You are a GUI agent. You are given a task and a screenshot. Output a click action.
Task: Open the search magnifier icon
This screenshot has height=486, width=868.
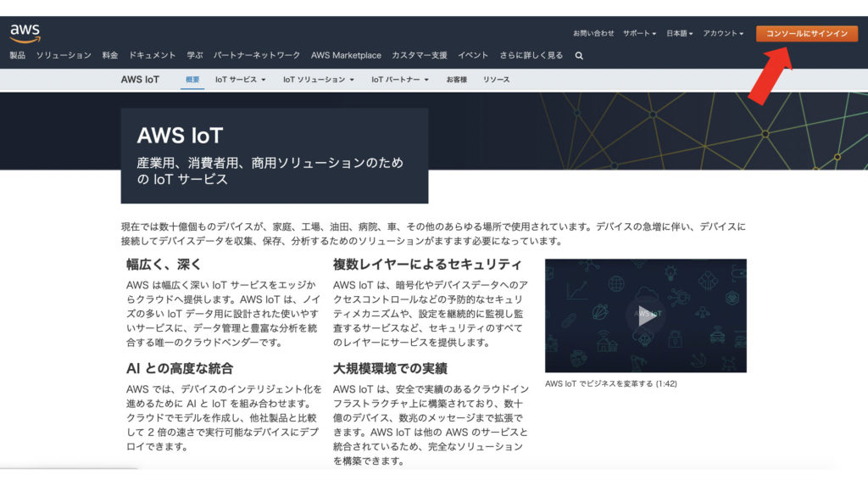579,56
